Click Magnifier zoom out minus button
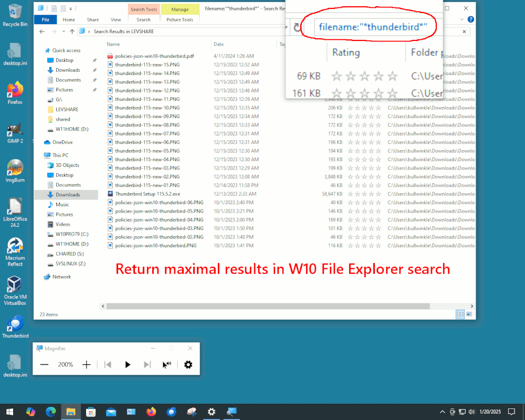The width and height of the screenshot is (525, 420). click(x=44, y=364)
